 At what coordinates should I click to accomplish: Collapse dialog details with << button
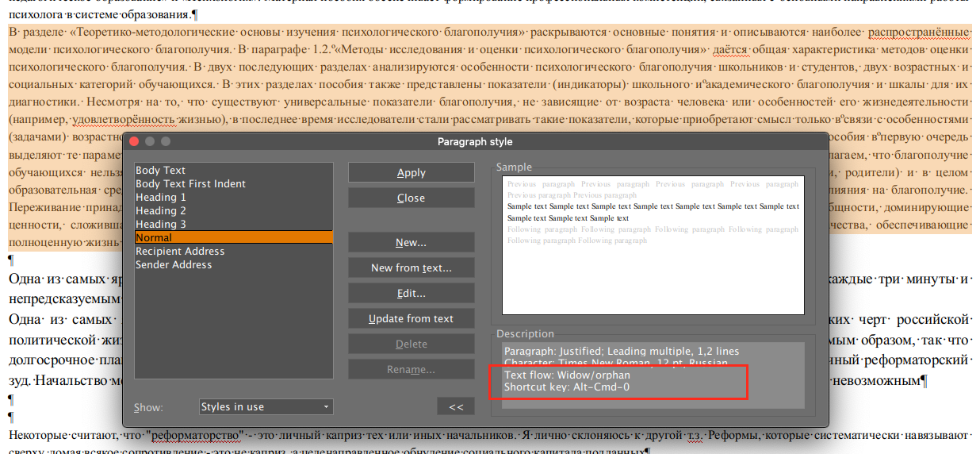(x=456, y=406)
